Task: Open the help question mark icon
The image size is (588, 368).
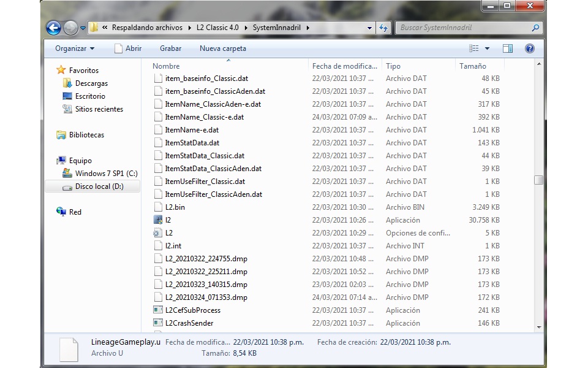Action: pos(530,48)
